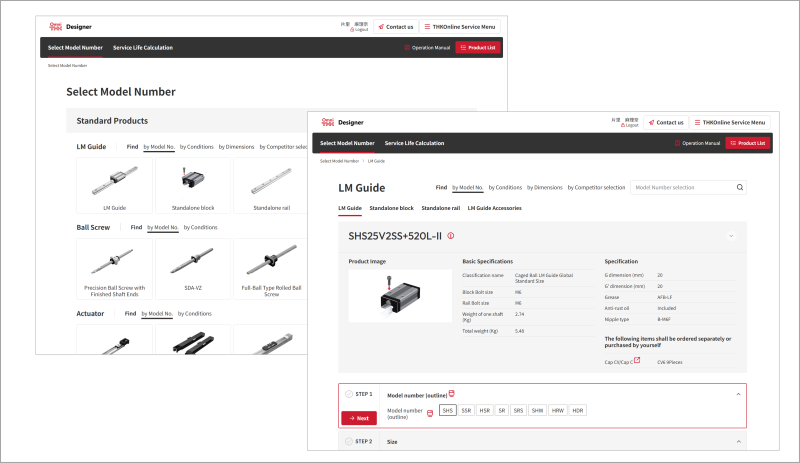Switch to the Standalone block tab
Image resolution: width=800 pixels, height=463 pixels.
391,208
